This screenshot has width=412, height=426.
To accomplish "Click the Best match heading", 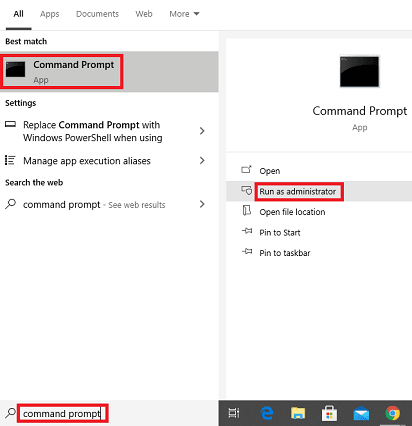I will click(x=26, y=41).
